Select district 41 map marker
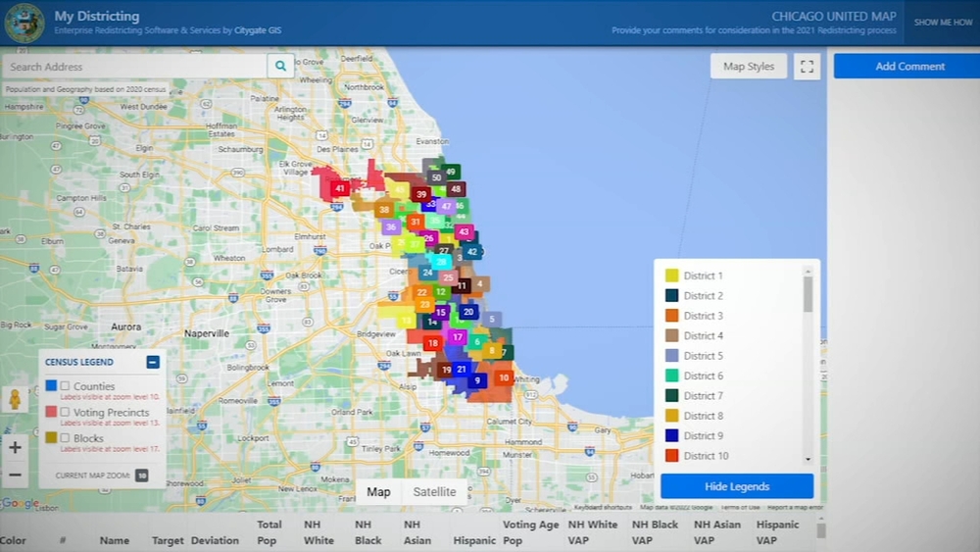 coord(339,187)
